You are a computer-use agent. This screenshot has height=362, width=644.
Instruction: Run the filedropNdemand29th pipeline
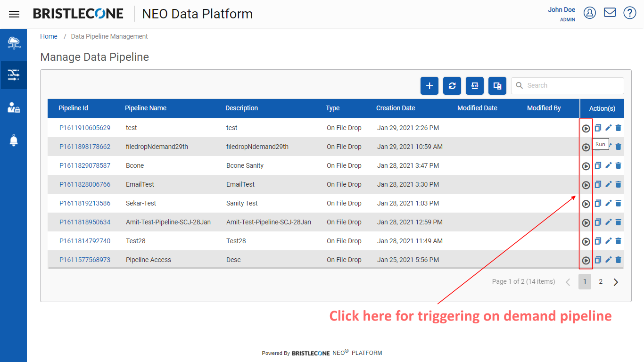tap(586, 147)
